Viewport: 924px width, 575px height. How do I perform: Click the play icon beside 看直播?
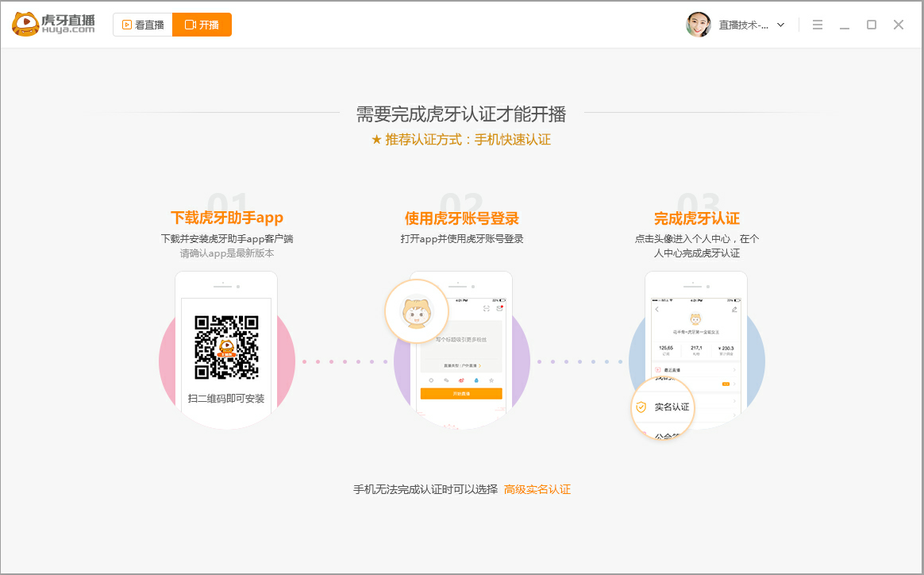click(125, 25)
